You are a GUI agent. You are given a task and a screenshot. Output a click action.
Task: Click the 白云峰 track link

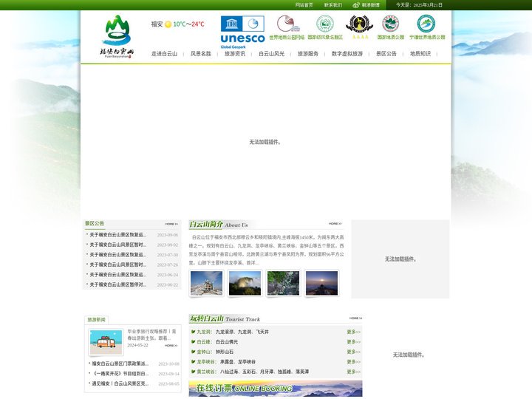coord(205,341)
